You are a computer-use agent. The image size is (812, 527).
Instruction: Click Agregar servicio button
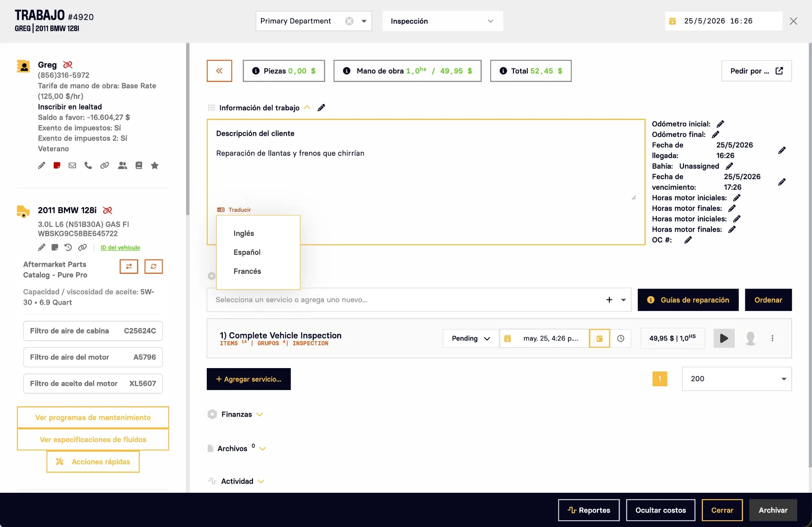[249, 379]
